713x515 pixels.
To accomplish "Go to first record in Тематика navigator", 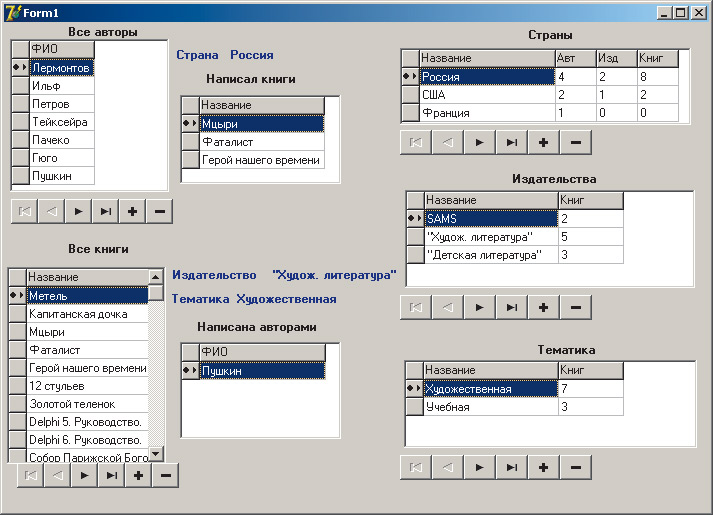I will click(416, 467).
